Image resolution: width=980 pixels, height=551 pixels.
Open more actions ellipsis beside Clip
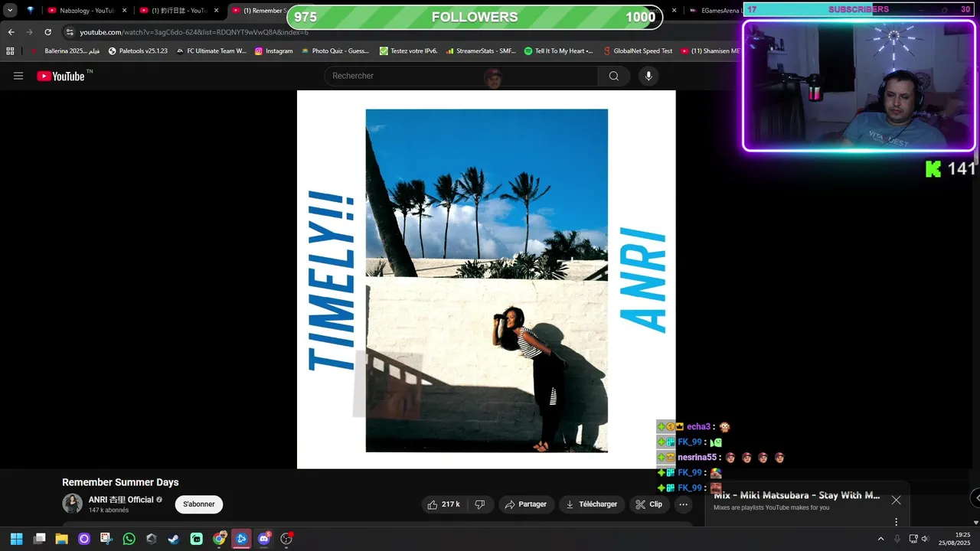[x=683, y=504]
